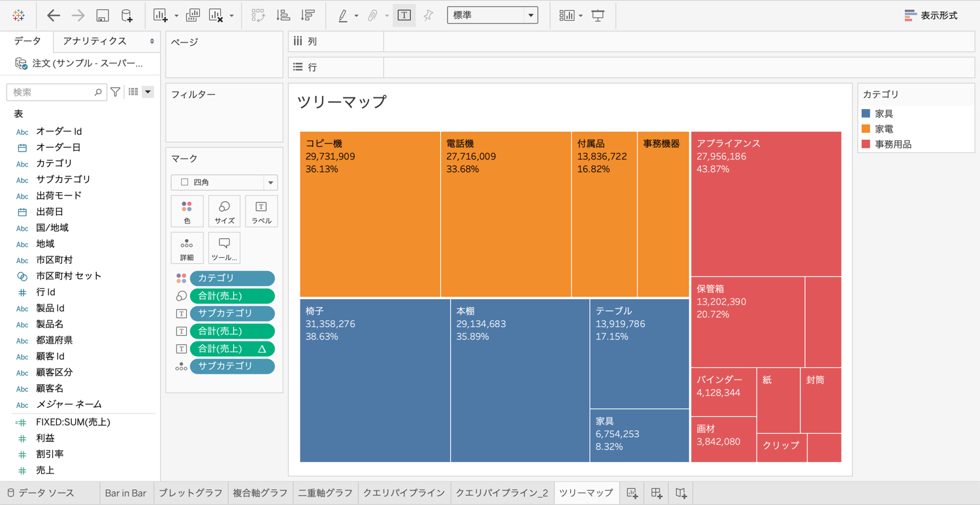Start presentation mode
This screenshot has width=980, height=505.
pos(598,15)
